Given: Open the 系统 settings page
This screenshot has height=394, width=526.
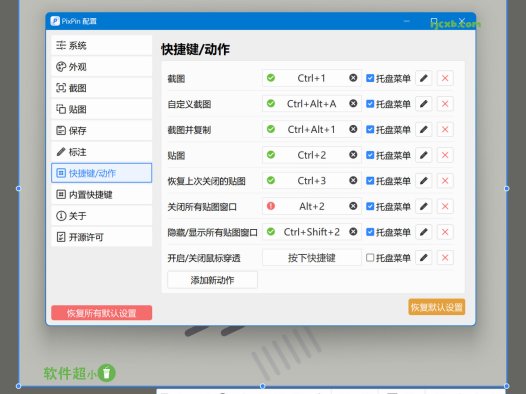Looking at the screenshot, I should coord(102,45).
